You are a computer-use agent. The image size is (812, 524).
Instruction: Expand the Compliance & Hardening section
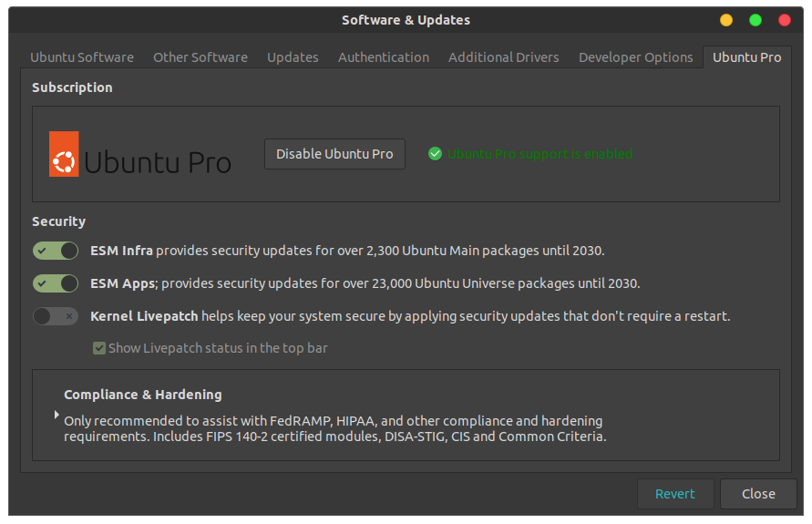pos(57,415)
